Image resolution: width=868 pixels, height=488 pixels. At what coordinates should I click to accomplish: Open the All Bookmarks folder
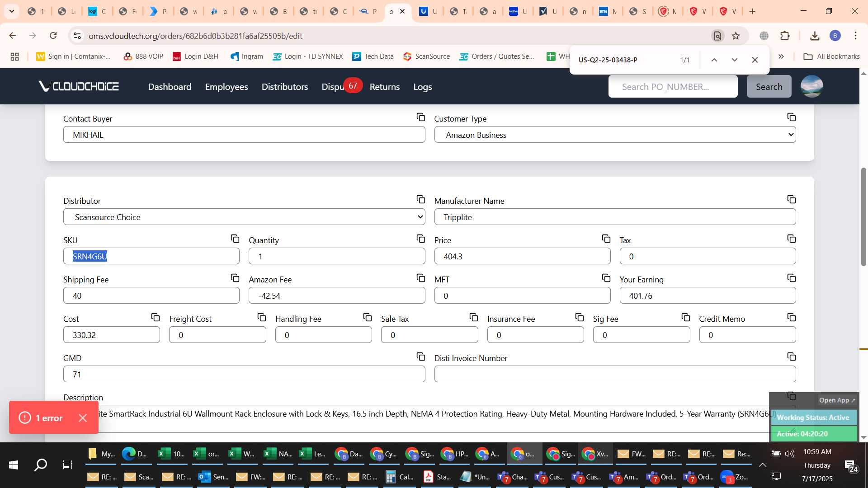pyautogui.click(x=832, y=56)
